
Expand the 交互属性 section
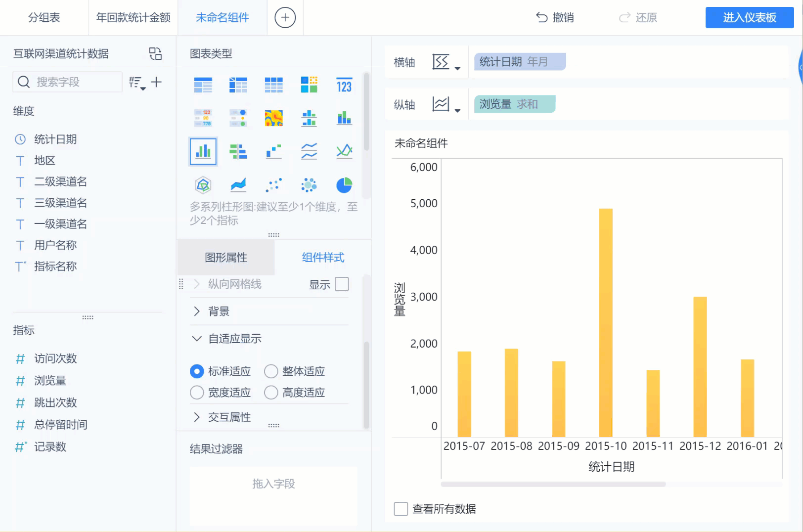pos(197,417)
